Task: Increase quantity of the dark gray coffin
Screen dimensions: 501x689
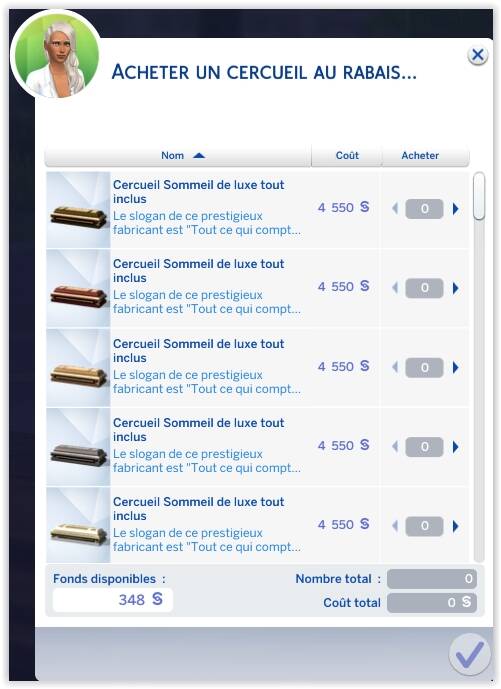Action: click(456, 447)
